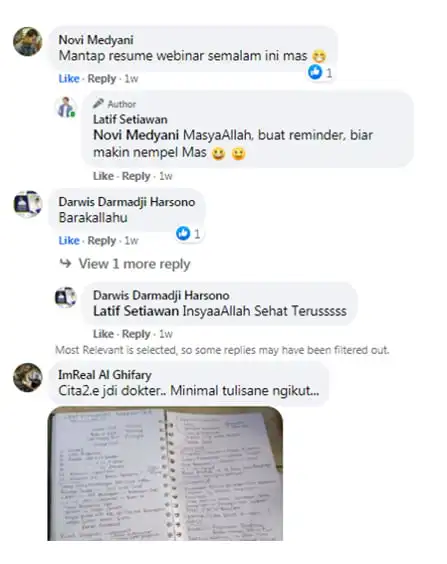Toggle Like on Latif Setiawan's reply

point(103,176)
